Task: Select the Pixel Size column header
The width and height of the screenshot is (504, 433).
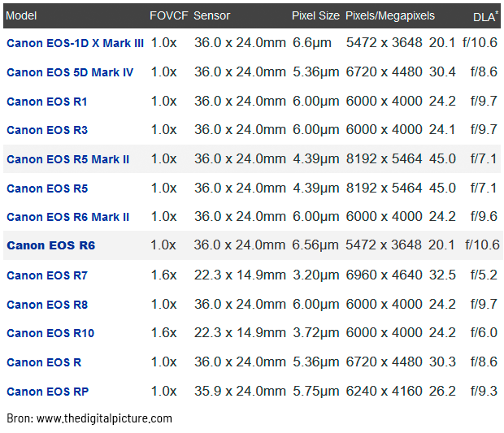Action: [315, 15]
